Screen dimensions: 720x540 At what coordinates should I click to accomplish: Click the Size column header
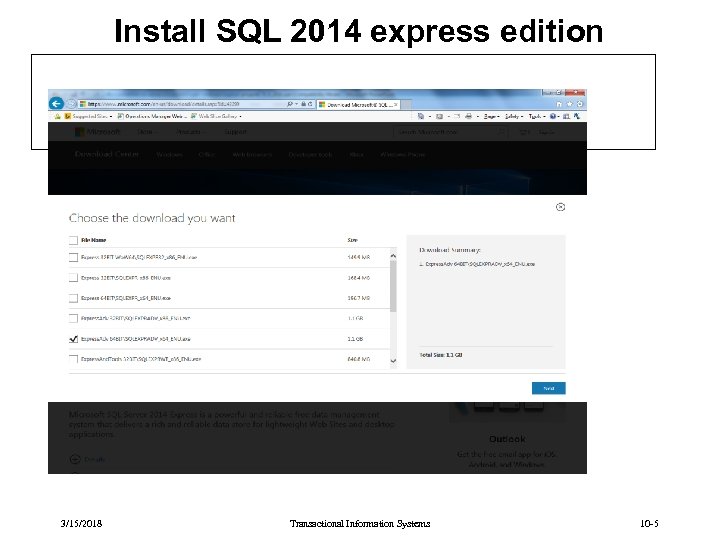[353, 240]
